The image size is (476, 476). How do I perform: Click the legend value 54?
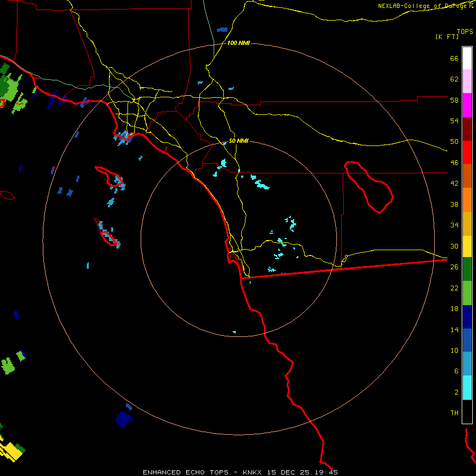pyautogui.click(x=454, y=121)
